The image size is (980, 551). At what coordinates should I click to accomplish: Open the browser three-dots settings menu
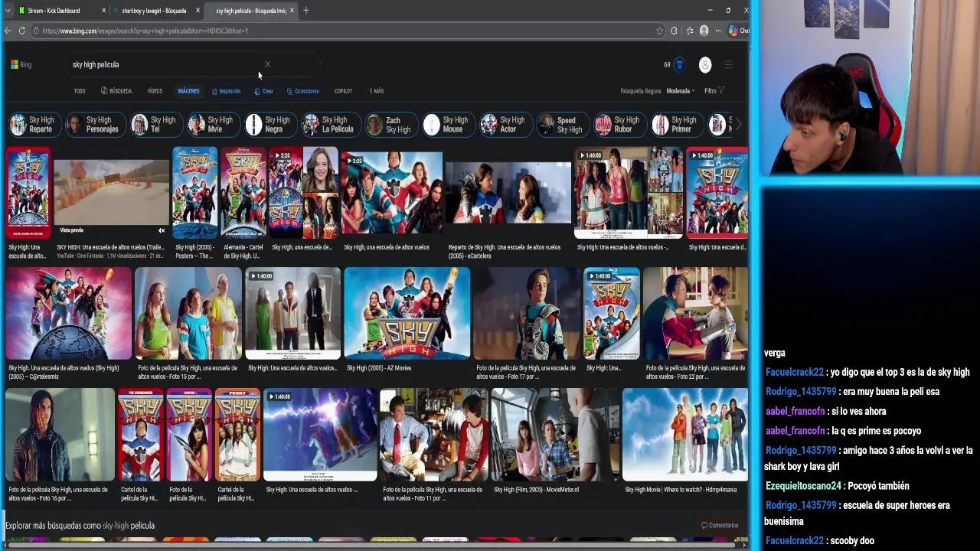(717, 31)
